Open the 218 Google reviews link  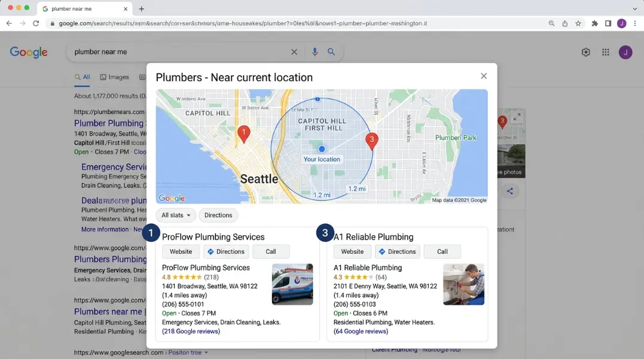191,331
